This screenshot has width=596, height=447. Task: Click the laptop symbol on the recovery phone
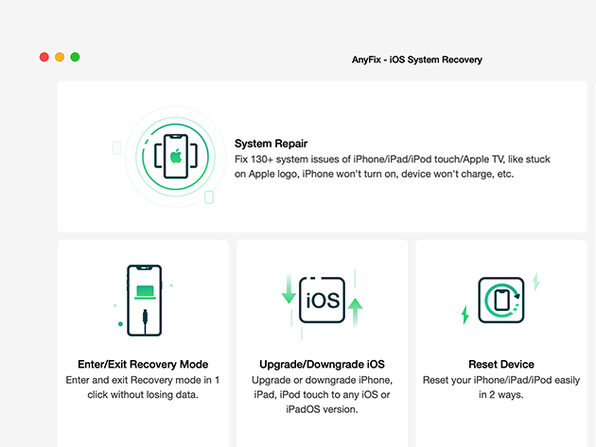pyautogui.click(x=145, y=292)
